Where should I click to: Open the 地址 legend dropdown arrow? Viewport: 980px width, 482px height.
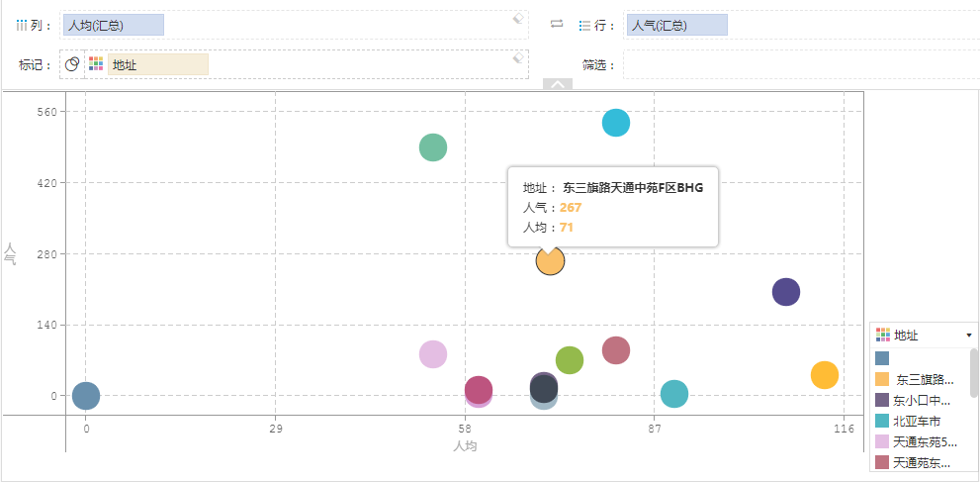pyautogui.click(x=968, y=336)
